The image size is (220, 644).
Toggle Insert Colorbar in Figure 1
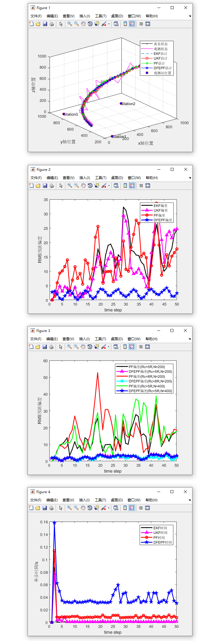[x=125, y=24]
